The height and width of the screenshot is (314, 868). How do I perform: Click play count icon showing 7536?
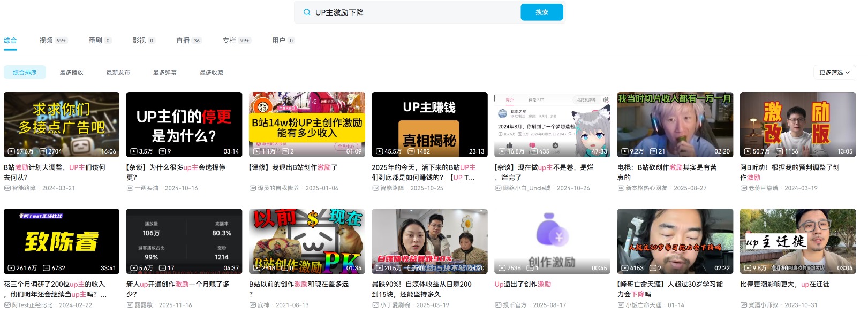tap(502, 269)
